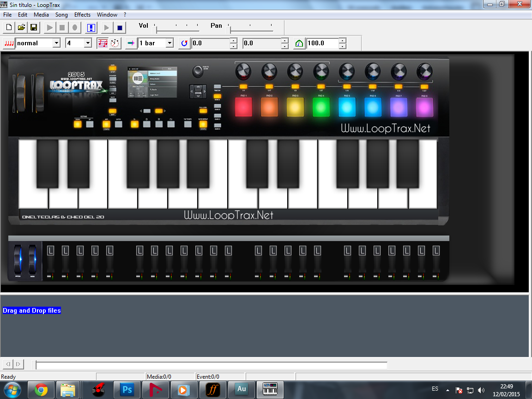Screen dimensions: 532x399
Task: Click the gray record circle button
Action: pos(75,28)
